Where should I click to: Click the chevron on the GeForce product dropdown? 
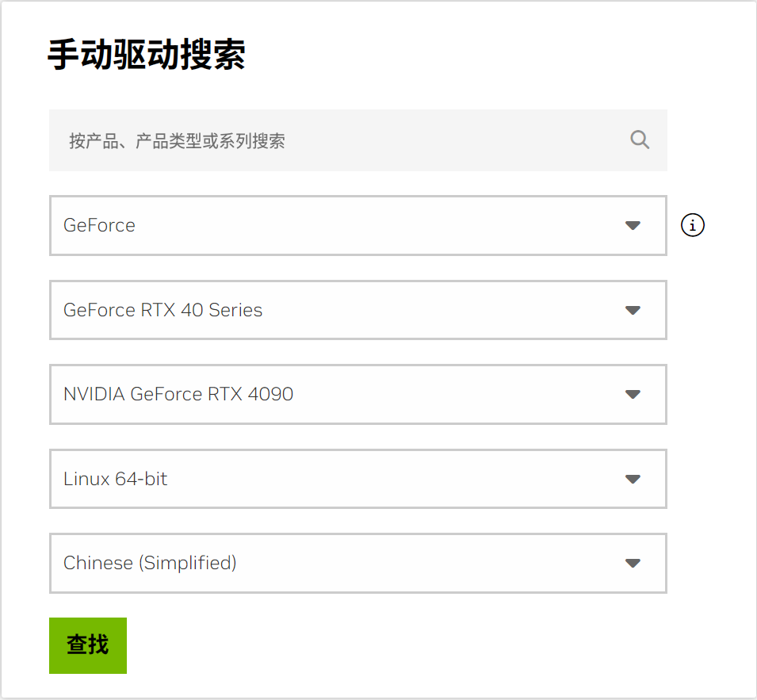tap(633, 225)
